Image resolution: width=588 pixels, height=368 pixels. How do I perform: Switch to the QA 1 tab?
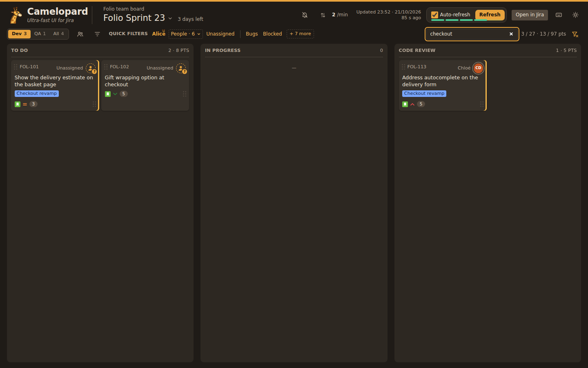40,34
